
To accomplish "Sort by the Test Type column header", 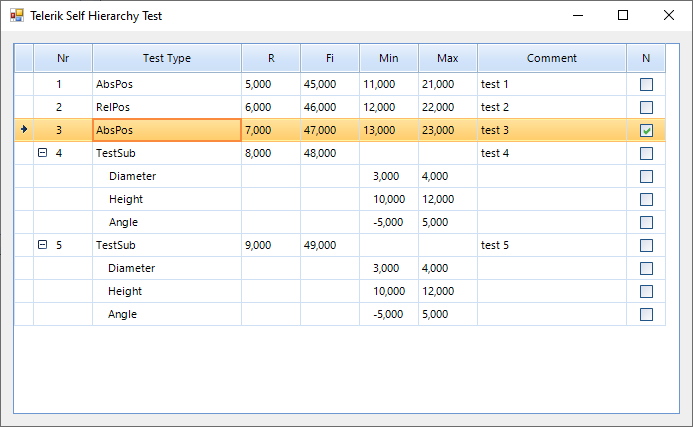I will click(x=166, y=58).
